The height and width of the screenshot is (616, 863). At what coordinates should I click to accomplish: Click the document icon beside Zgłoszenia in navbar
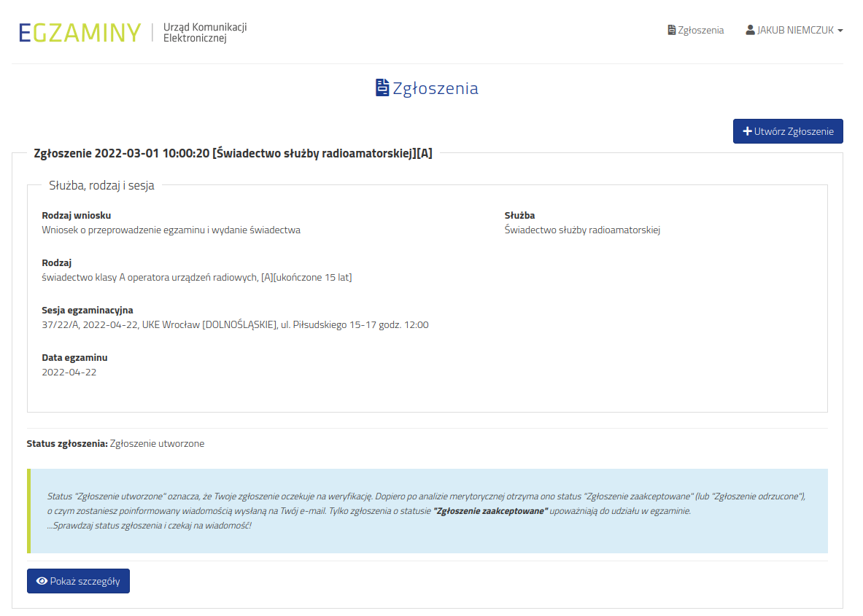[x=671, y=31]
